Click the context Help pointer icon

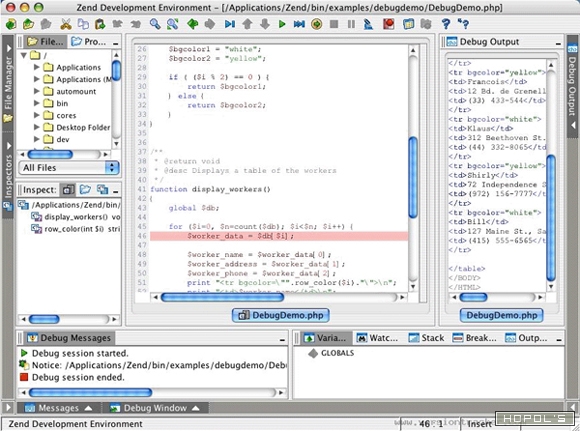[463, 24]
